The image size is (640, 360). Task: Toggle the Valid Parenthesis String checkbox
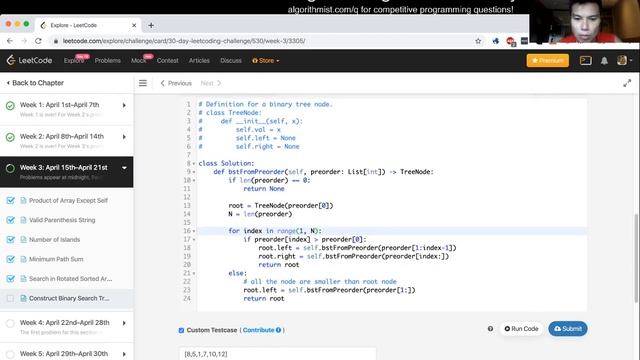click(11, 220)
